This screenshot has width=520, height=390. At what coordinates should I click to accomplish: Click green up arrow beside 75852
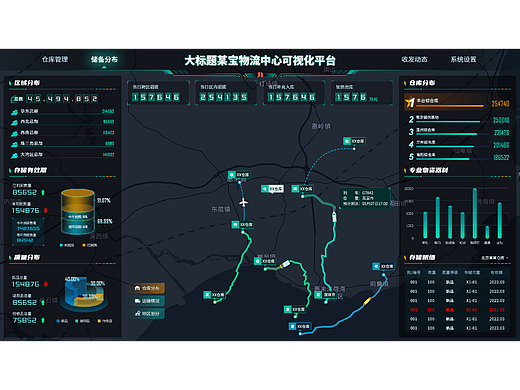pyautogui.click(x=43, y=320)
